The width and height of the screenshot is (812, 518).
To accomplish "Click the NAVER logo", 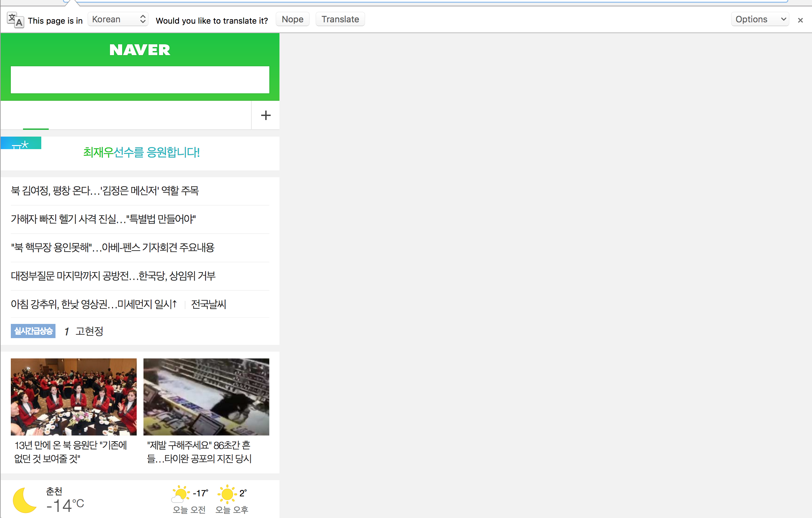I will [x=140, y=50].
